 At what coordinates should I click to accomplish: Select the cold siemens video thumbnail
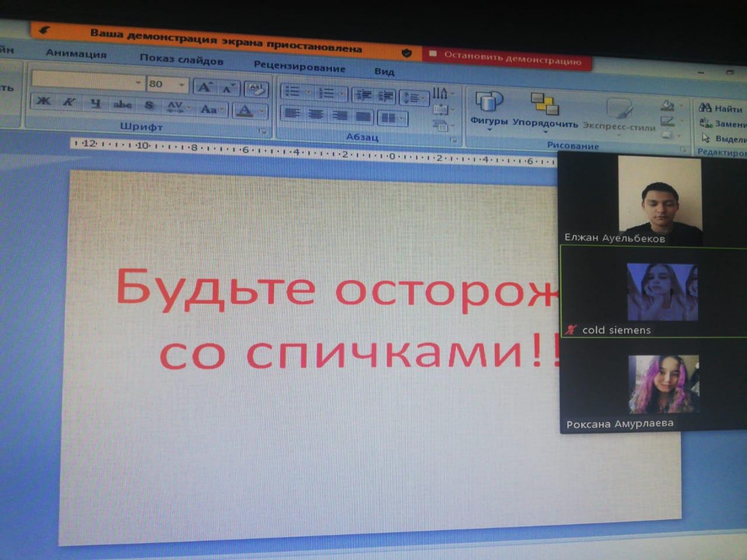(x=654, y=293)
